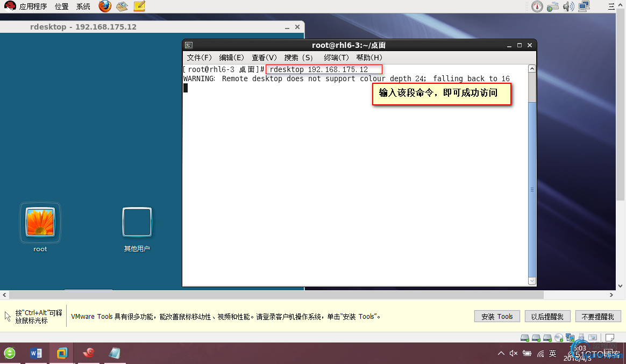626x364 pixels.
Task: Open the terminal 搜索(S) menu
Action: [x=298, y=58]
